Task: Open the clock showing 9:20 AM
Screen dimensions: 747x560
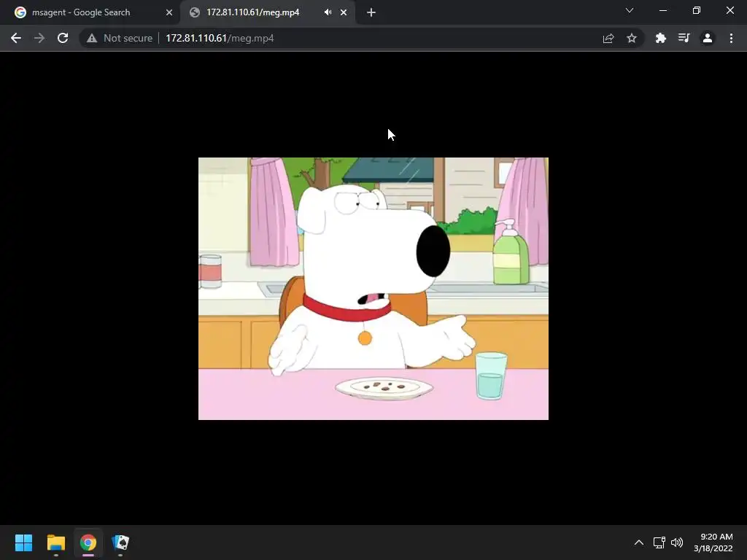Action: tap(713, 542)
